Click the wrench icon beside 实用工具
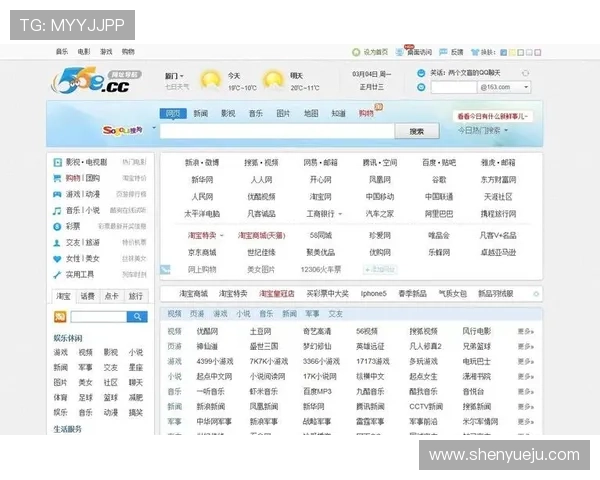Viewport: 600px width, 480px height. (x=57, y=275)
